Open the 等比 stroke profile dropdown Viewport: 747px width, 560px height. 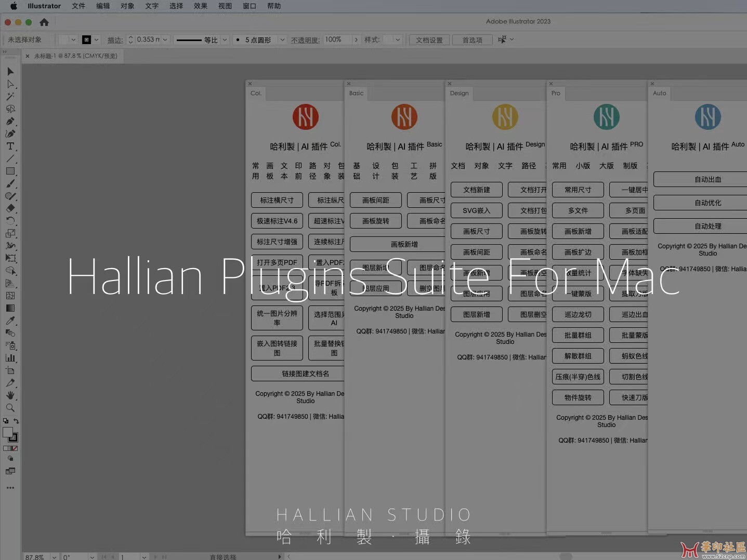point(225,40)
